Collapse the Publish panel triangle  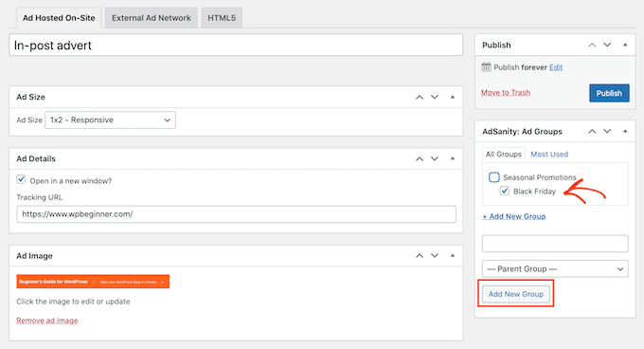tap(625, 45)
